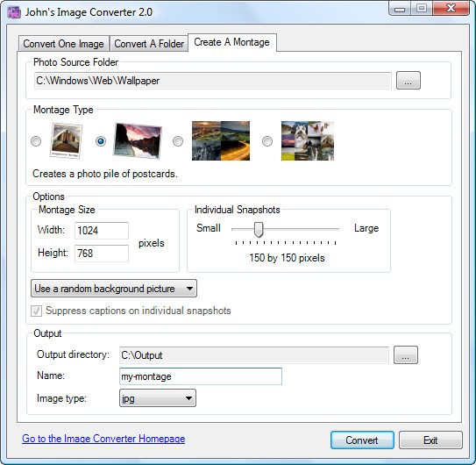Maximize the Image Converter window
The height and width of the screenshot is (465, 476).
(x=422, y=9)
